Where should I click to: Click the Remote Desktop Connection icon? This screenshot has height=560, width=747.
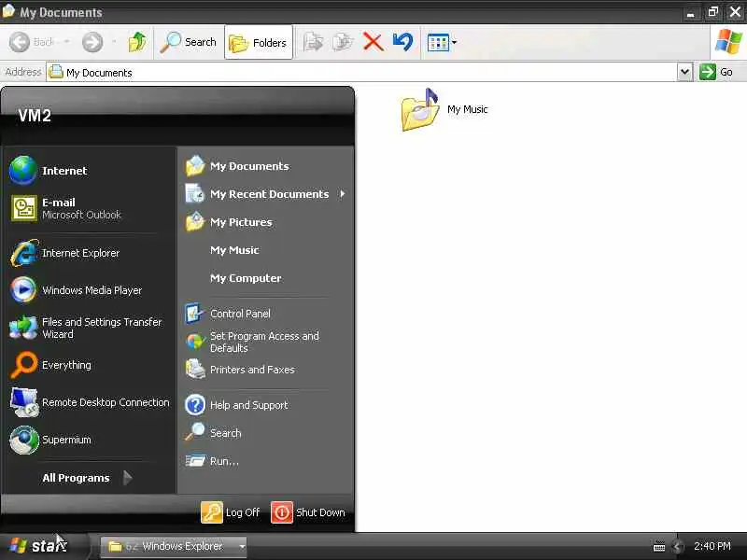24,402
